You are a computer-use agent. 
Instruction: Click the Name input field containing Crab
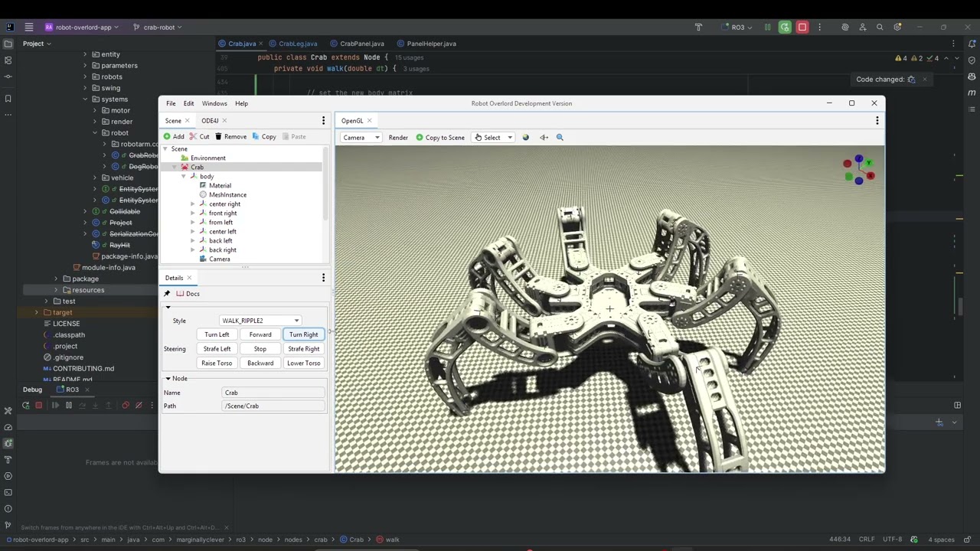273,393
